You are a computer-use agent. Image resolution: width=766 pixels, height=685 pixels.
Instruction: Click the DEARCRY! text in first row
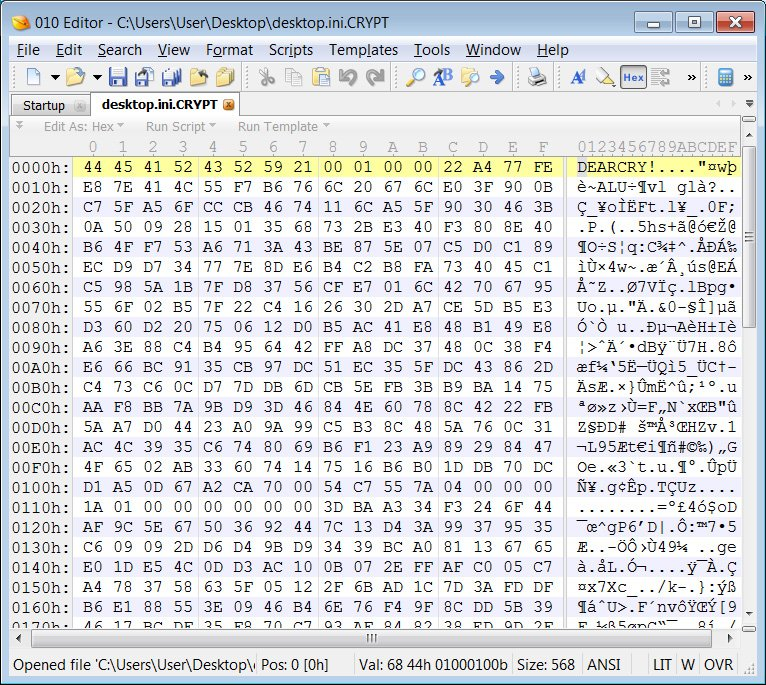pos(617,167)
